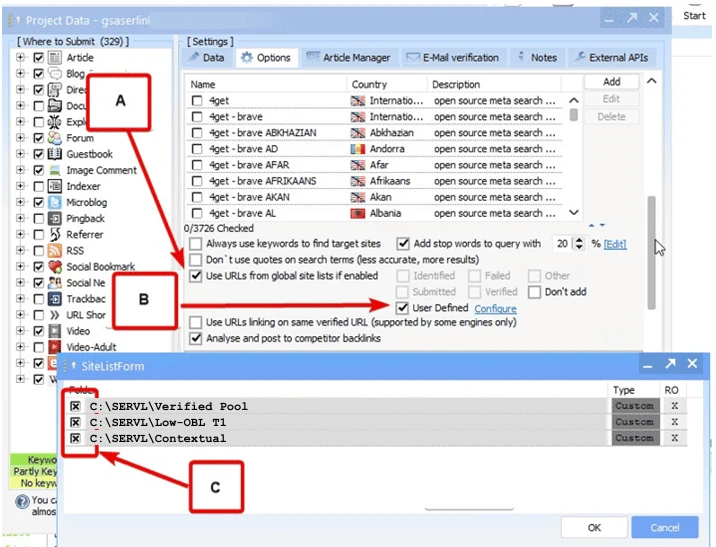
Task: Toggle the Article engines checkbox
Action: [39, 58]
